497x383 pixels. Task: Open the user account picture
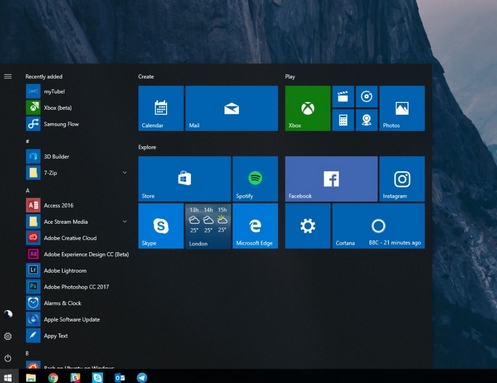click(x=8, y=314)
